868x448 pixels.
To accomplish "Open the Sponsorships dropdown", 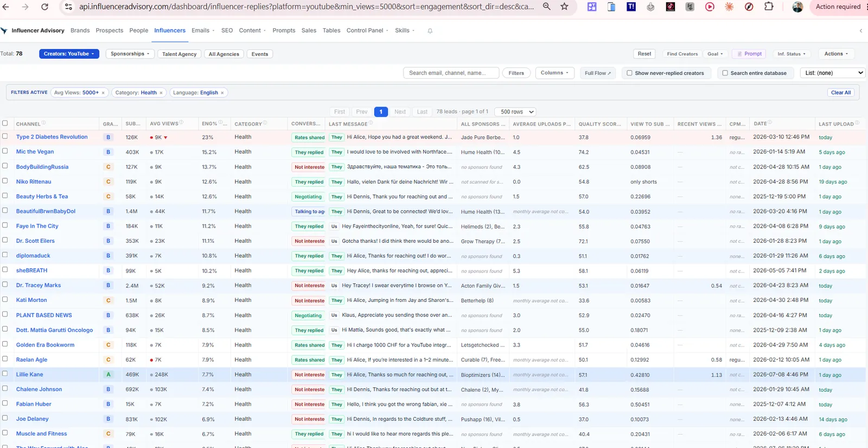I will click(x=130, y=54).
